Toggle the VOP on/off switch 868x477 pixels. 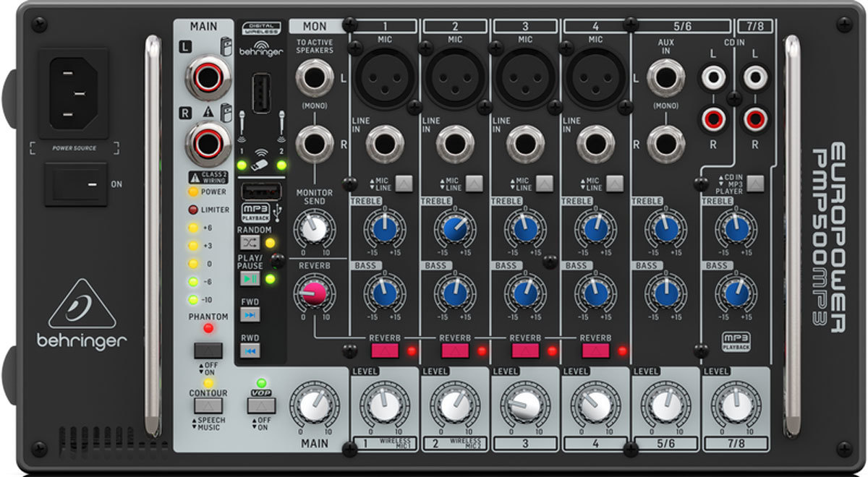261,405
